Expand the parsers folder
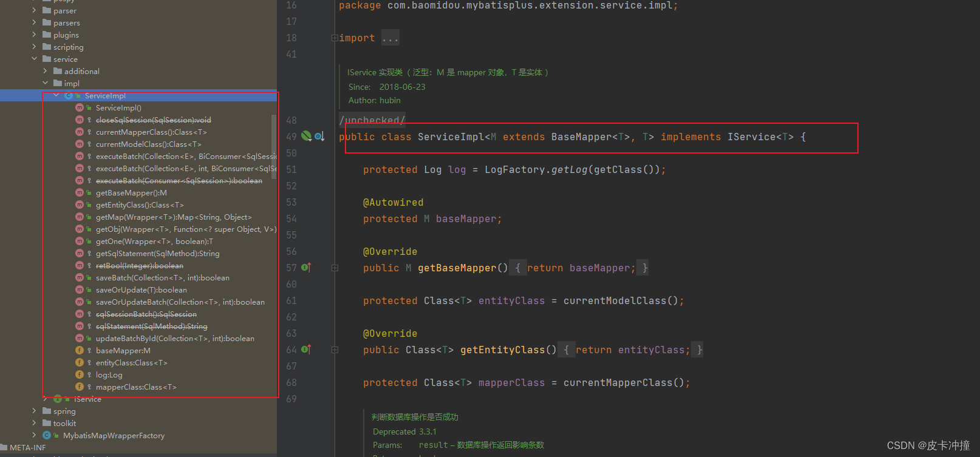 [x=34, y=22]
